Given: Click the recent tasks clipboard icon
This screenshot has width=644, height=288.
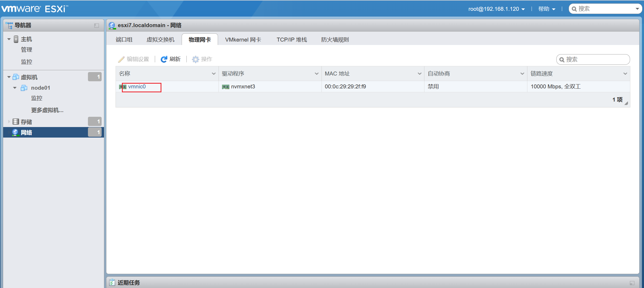Looking at the screenshot, I should 112,282.
